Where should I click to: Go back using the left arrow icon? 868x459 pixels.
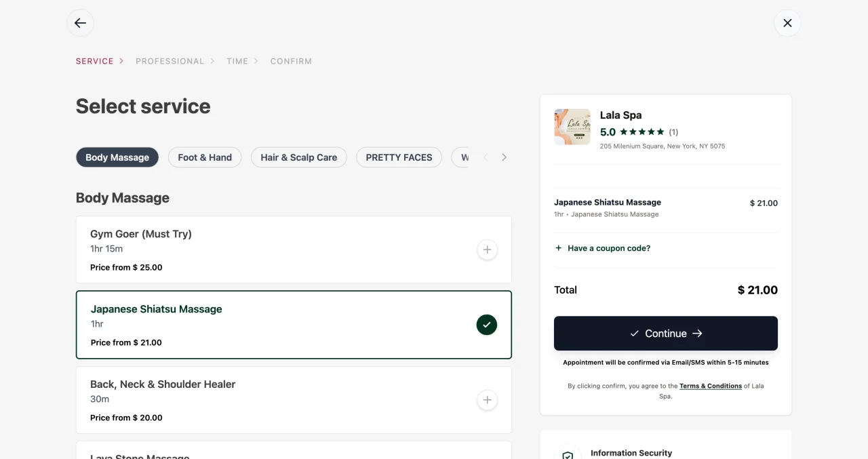click(80, 23)
